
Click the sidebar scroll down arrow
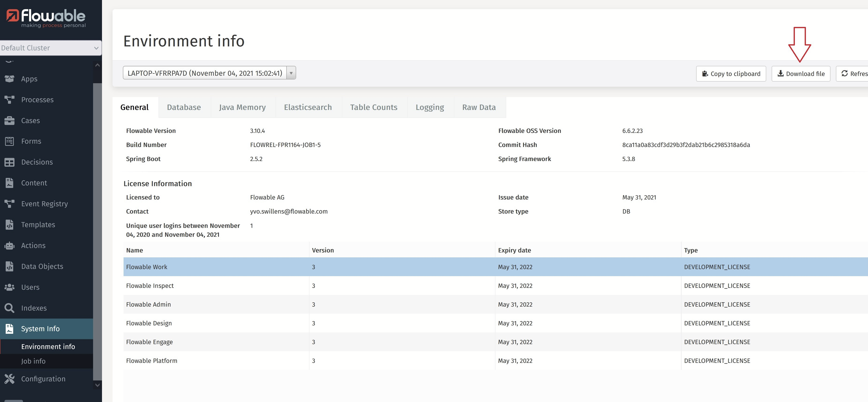tap(97, 385)
